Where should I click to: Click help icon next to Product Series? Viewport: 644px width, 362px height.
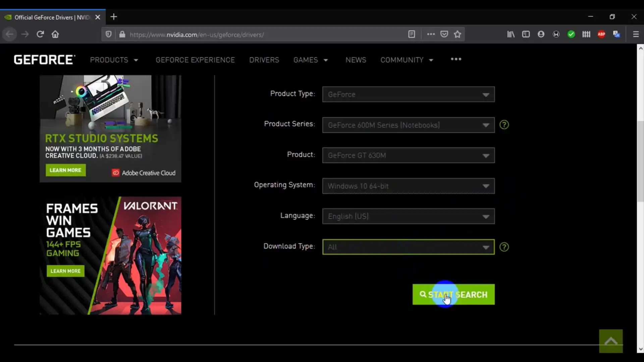504,125
